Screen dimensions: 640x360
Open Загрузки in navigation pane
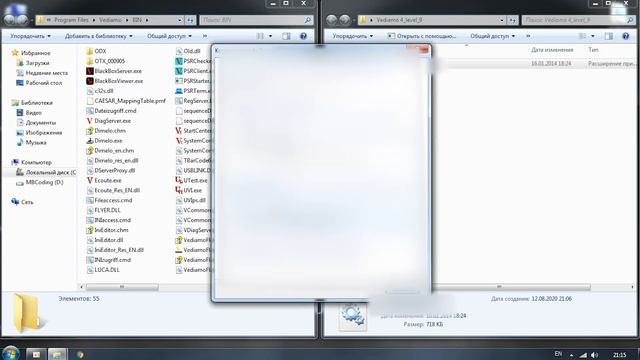click(38, 63)
